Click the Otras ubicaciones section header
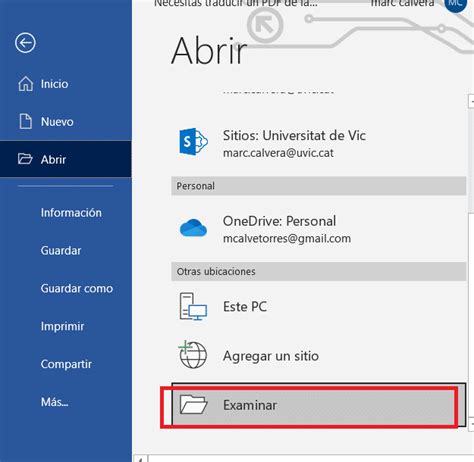 pos(318,272)
